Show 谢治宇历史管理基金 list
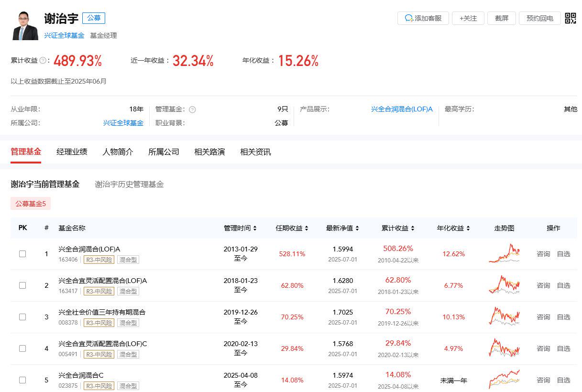The image size is (582, 392). (x=129, y=184)
